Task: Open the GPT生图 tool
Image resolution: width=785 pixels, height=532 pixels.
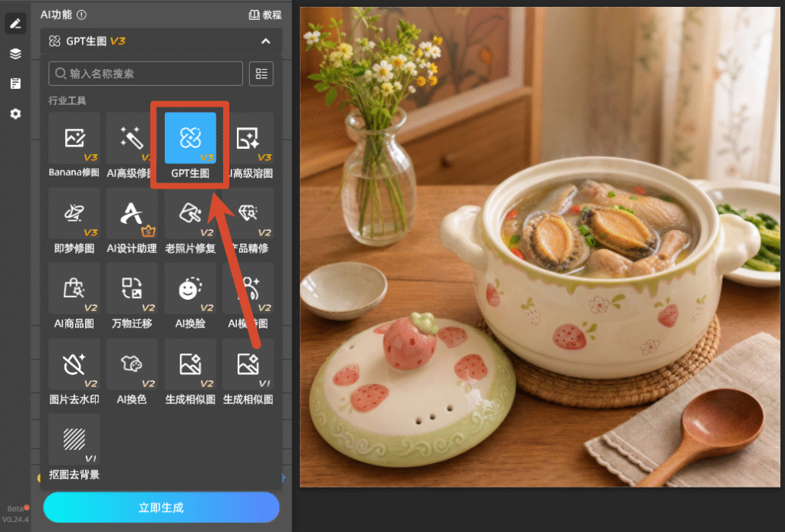Action: click(190, 145)
